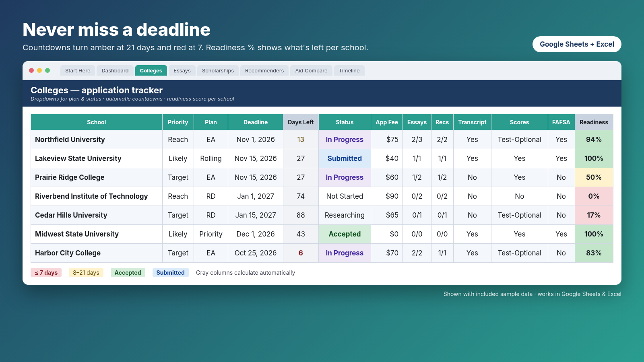Select the Cedar Hills University cell

[97, 215]
